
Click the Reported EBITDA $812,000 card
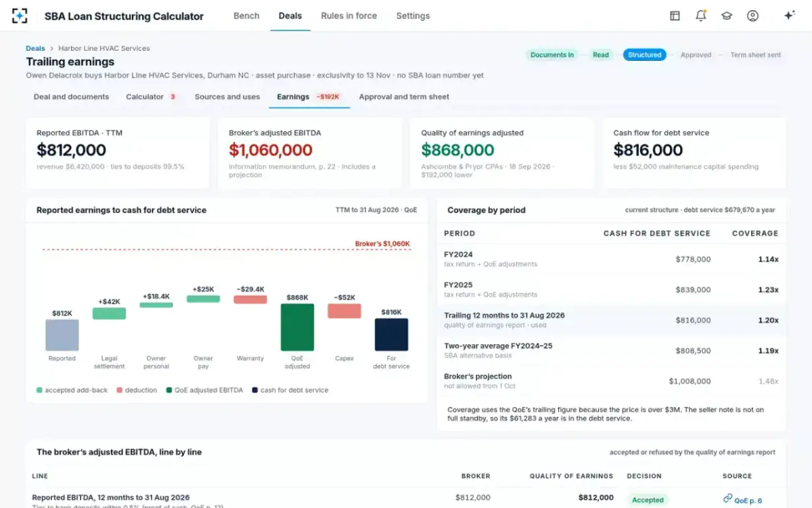(118, 153)
